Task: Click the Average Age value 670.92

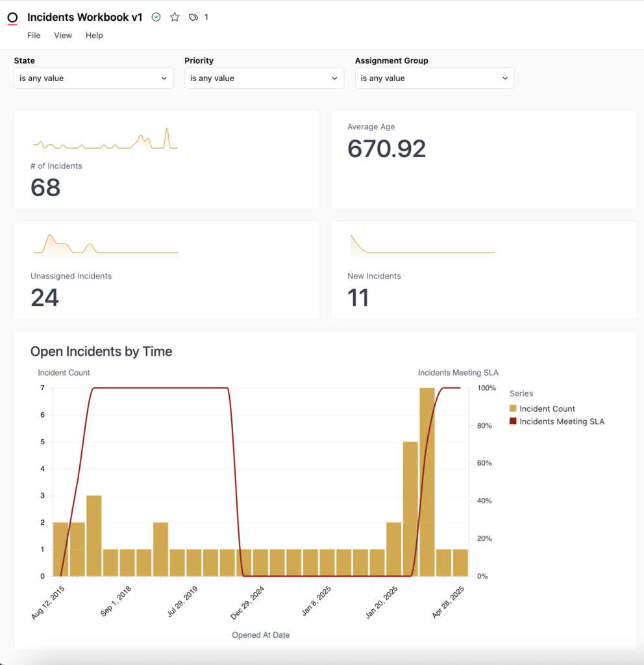Action: pyautogui.click(x=386, y=149)
